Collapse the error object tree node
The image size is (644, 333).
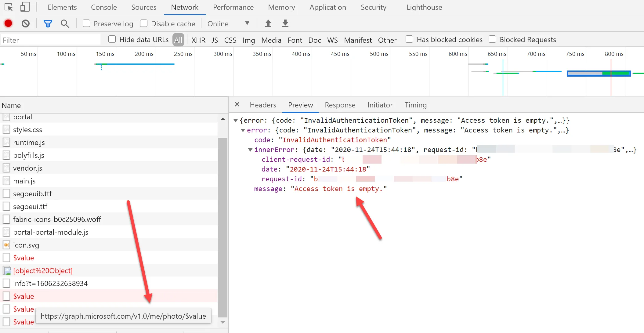tap(243, 130)
